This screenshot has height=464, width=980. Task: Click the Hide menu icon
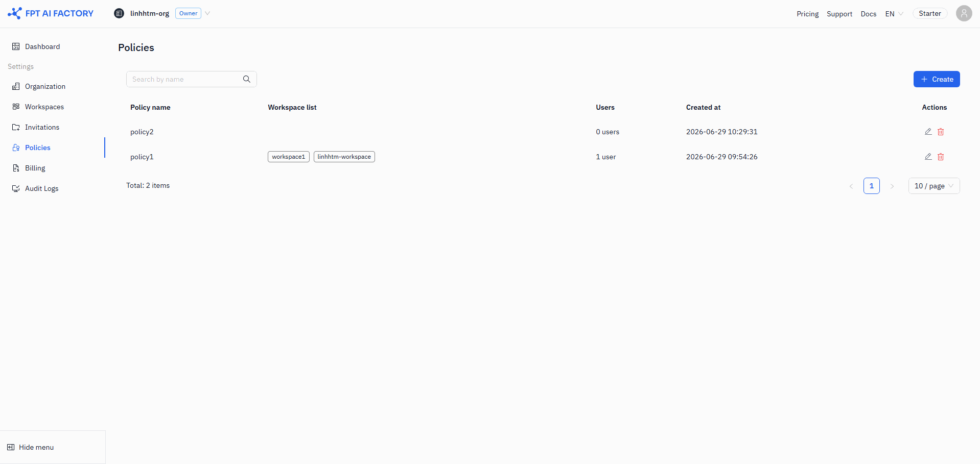[11, 447]
